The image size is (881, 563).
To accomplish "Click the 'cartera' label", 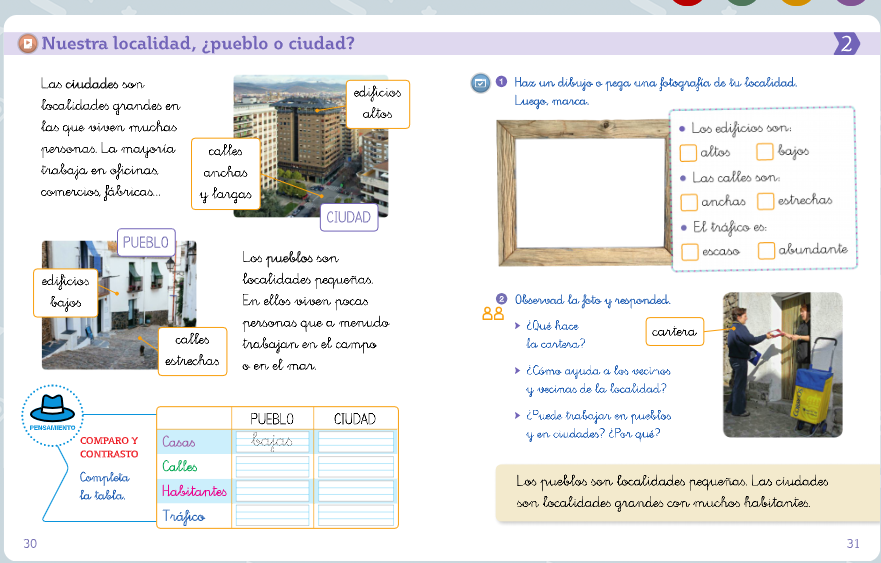I will pyautogui.click(x=674, y=332).
